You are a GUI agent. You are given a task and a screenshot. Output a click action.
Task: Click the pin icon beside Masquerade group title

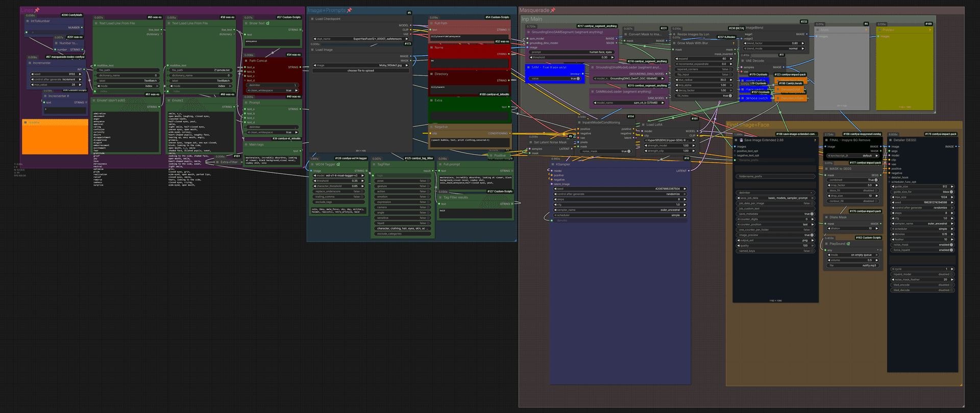pos(553,10)
